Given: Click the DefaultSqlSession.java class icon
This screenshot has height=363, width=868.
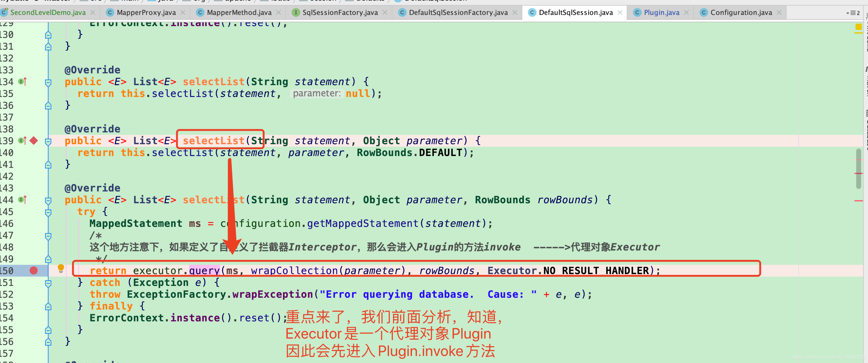Looking at the screenshot, I should (532, 13).
